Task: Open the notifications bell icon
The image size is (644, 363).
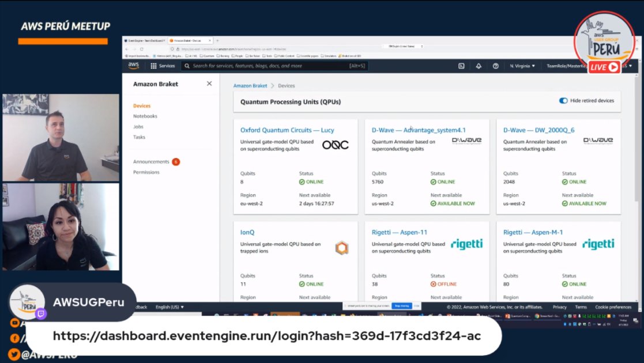Action: (479, 66)
